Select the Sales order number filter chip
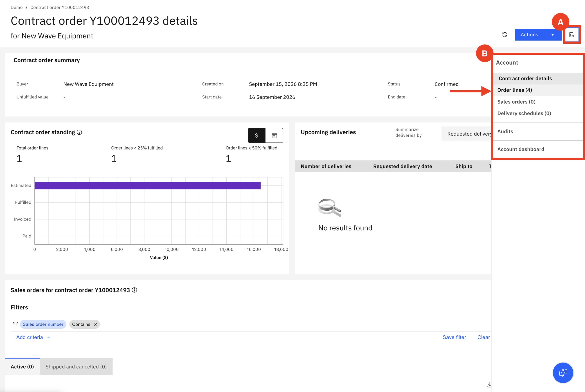Image resolution: width=585 pixels, height=392 pixels. pos(43,324)
